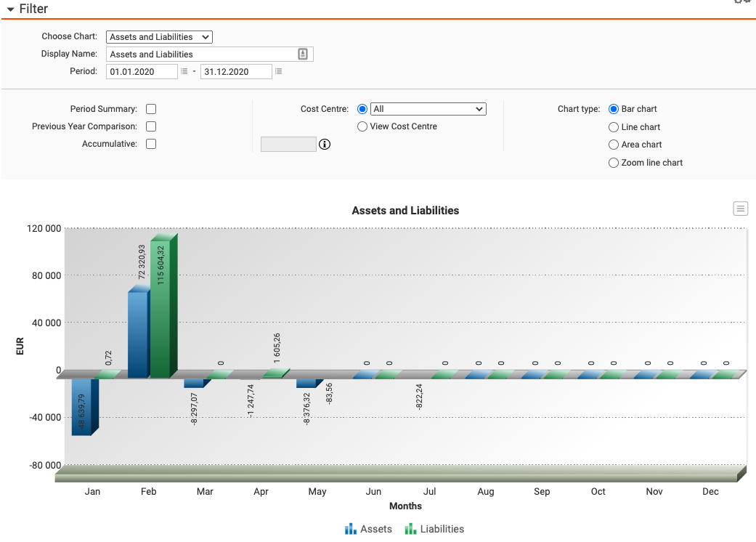Viewport: 756px width, 542px height.
Task: Select the View Cost Centre radio option
Action: (362, 126)
